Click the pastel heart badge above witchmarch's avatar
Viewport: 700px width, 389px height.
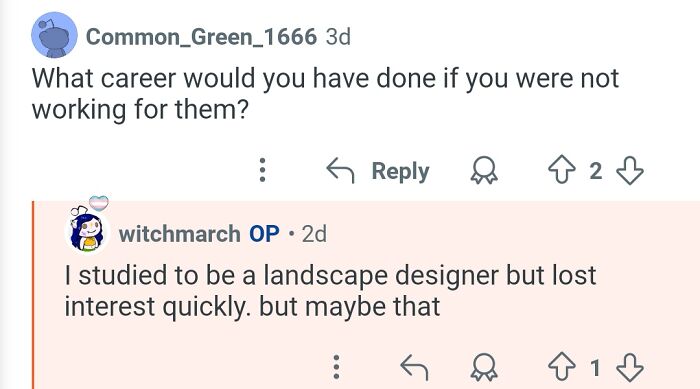point(99,203)
